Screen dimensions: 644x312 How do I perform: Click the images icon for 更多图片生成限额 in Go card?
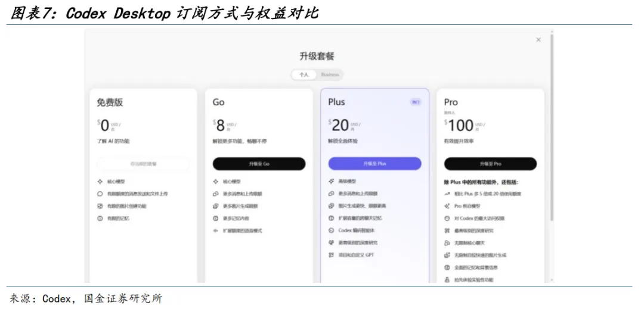216,206
